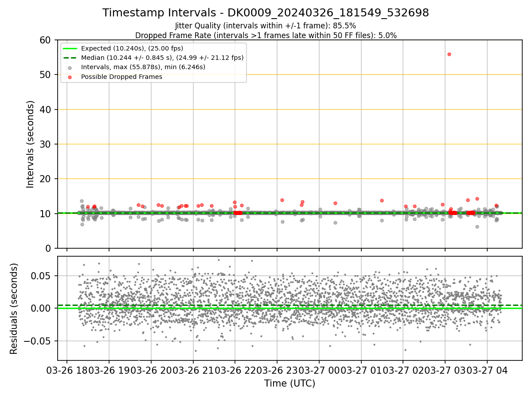Click the "Possible Dropped Frames" legend entry
532x399 pixels.
[121, 77]
